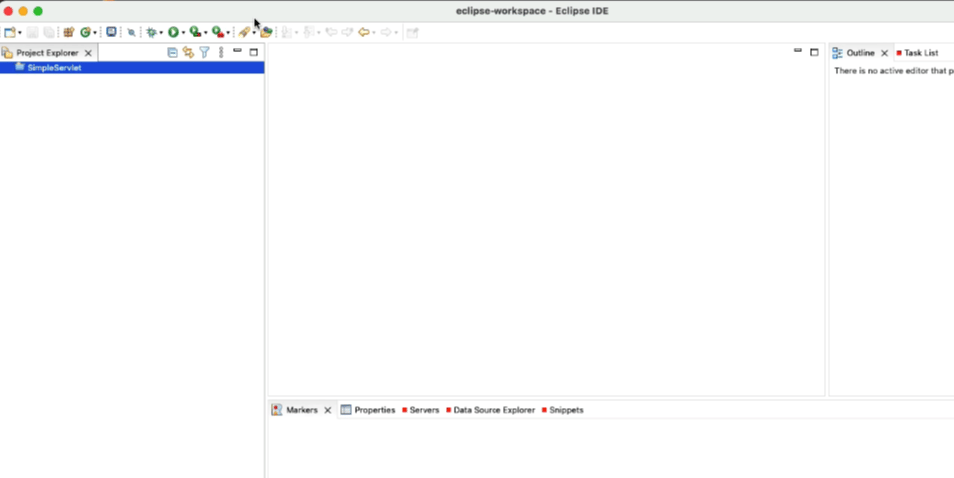Open the Coverage dropdown arrow
954x478 pixels.
206,33
